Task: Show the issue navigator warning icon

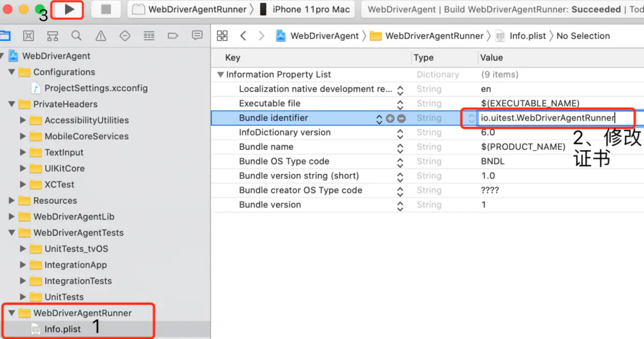Action: [x=101, y=36]
